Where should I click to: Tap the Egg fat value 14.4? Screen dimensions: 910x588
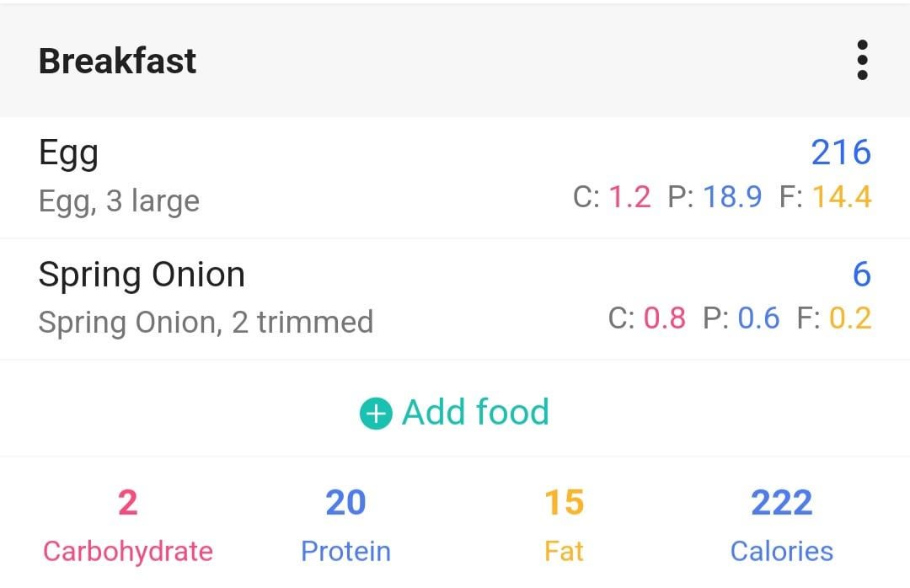click(842, 197)
